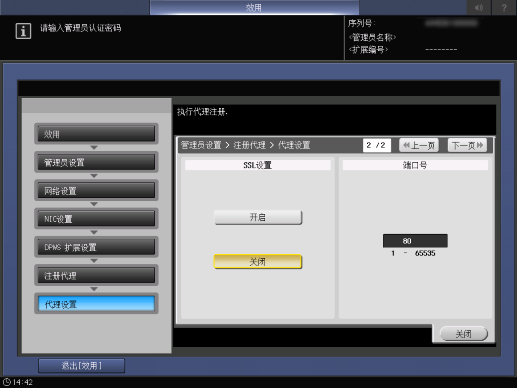Select the highlighted 代理设置 menu item
517x388 pixels.
point(96,304)
